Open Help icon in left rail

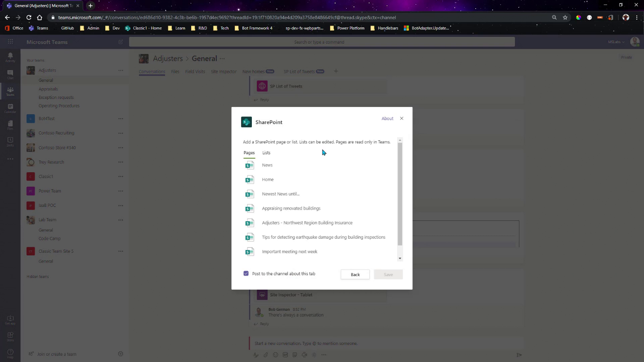(x=10, y=353)
